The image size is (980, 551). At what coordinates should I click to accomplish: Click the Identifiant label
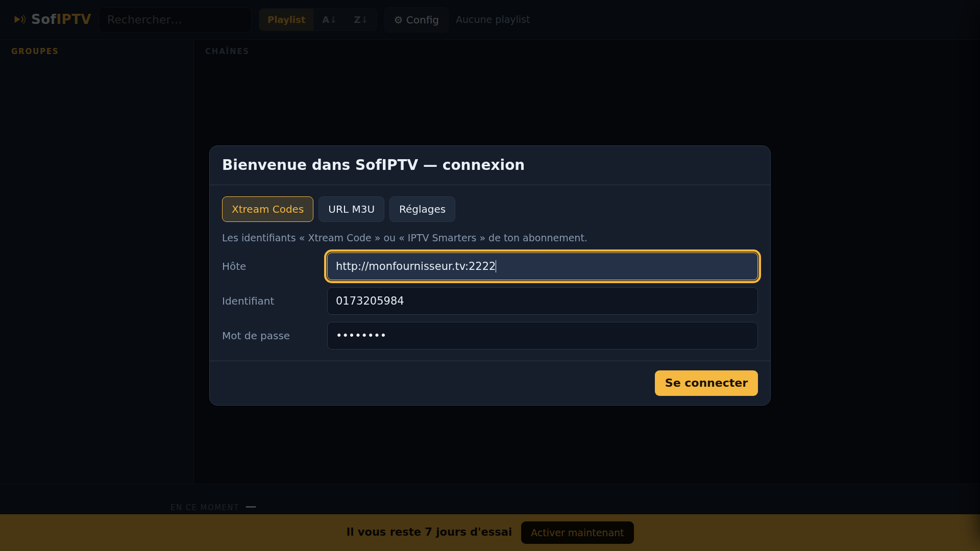pos(248,301)
